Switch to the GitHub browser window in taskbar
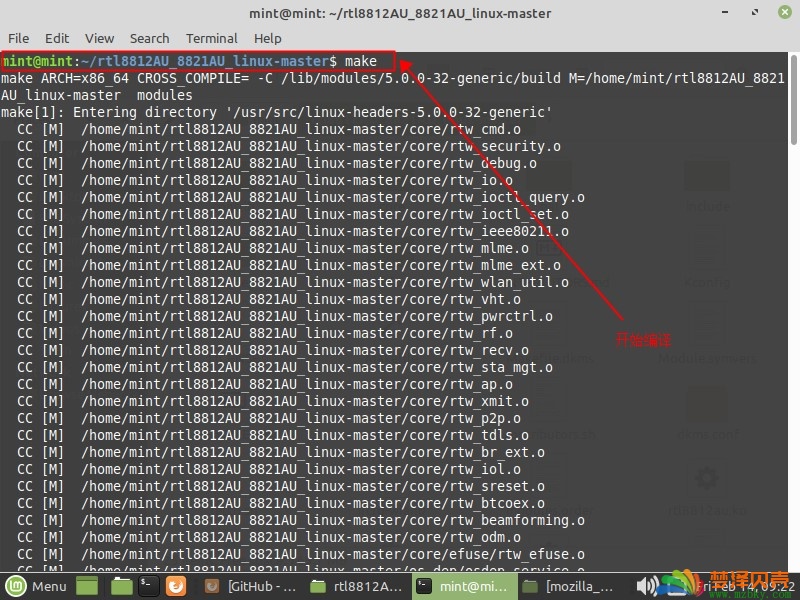The width and height of the screenshot is (800, 600). (x=250, y=586)
